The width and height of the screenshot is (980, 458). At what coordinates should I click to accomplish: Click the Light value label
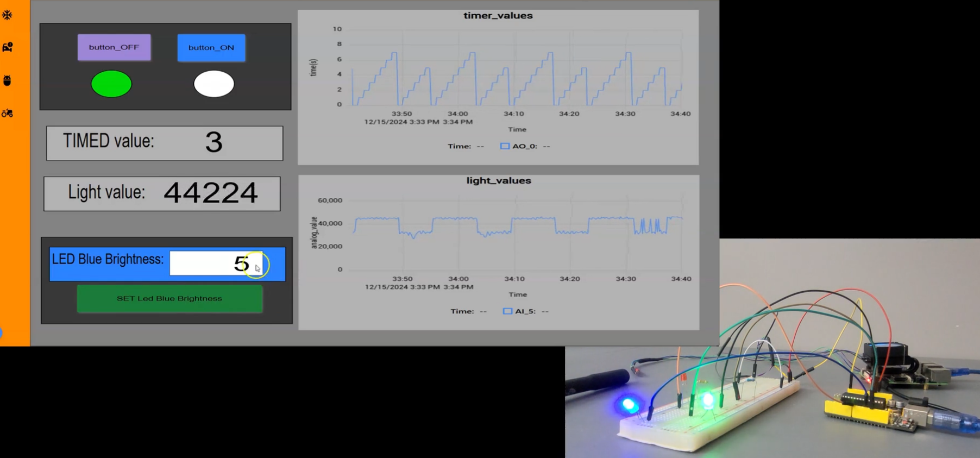coord(106,192)
